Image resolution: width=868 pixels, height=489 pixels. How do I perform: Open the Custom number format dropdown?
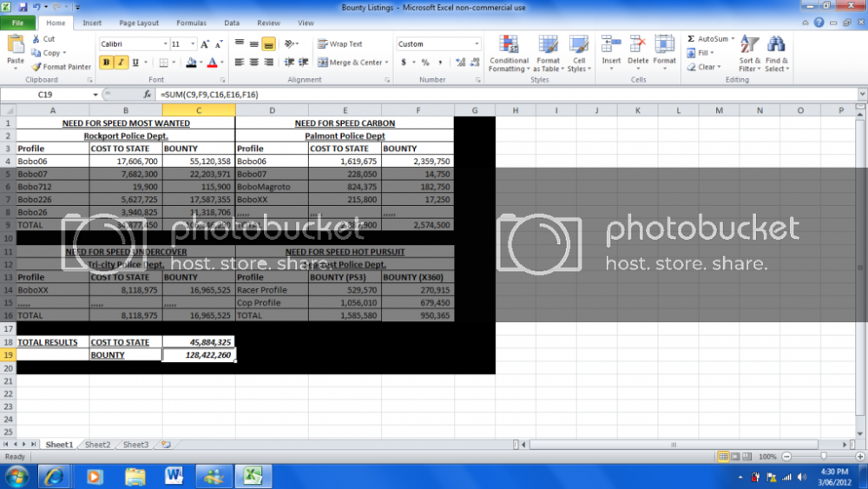(x=477, y=43)
